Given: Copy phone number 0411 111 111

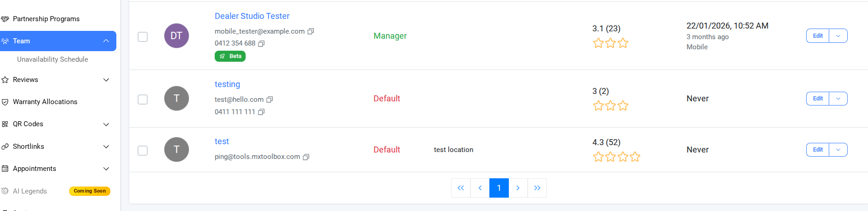Looking at the screenshot, I should (261, 112).
